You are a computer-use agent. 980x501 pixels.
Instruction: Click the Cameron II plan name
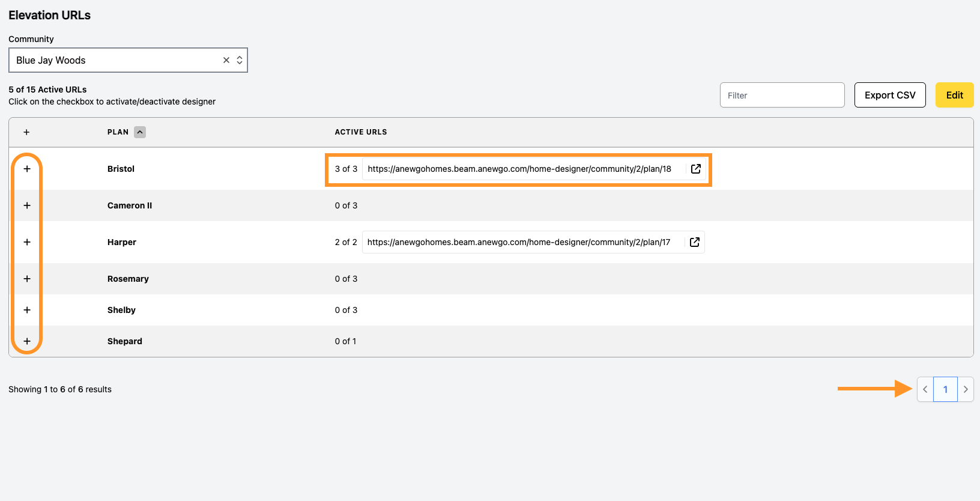[130, 205]
